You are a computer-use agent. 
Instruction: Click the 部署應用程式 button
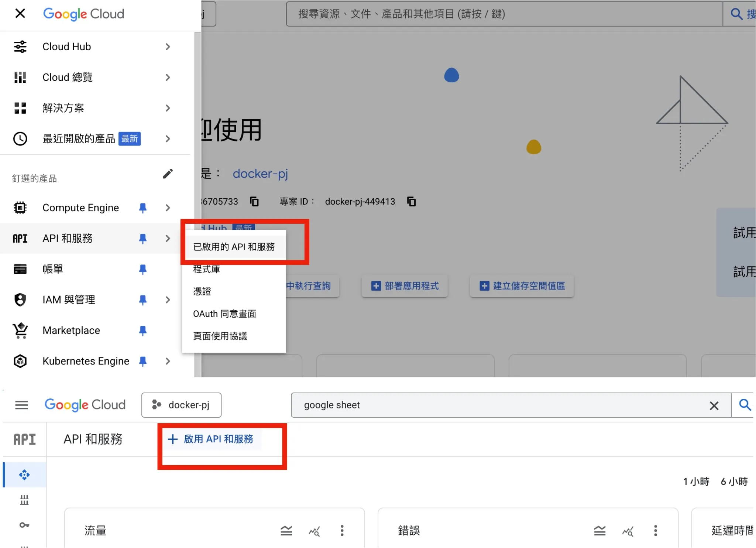pos(405,286)
